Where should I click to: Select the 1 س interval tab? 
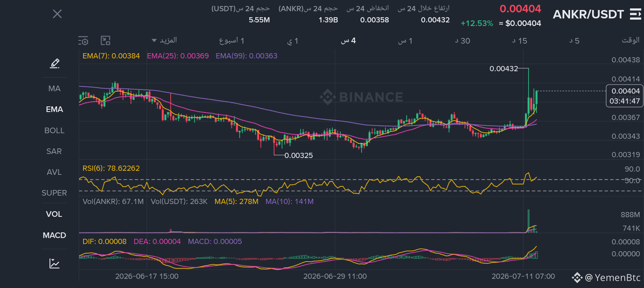pos(405,41)
